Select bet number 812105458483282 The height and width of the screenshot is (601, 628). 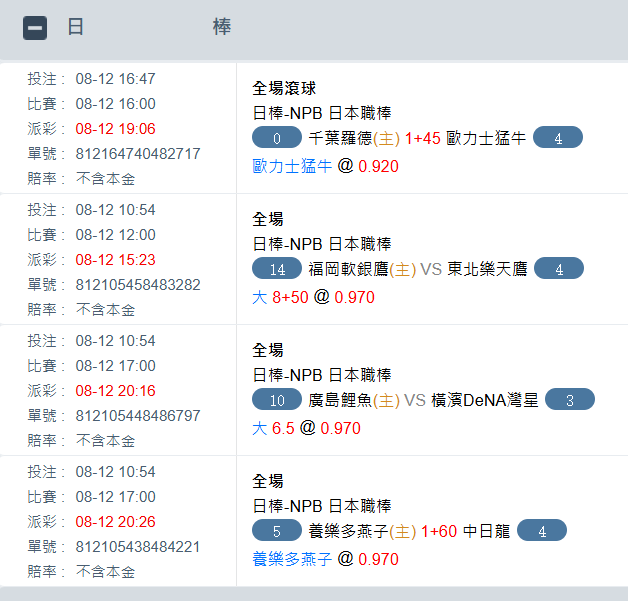click(138, 285)
